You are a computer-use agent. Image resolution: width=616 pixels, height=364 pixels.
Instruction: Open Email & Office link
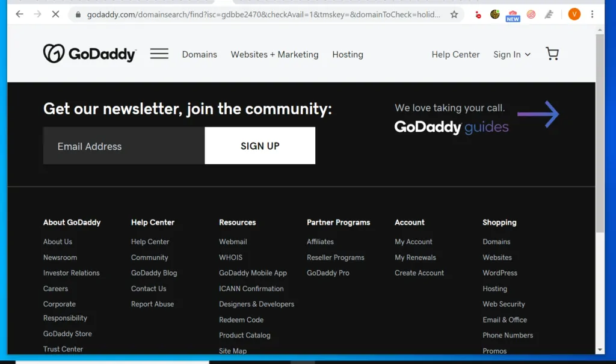[505, 320]
